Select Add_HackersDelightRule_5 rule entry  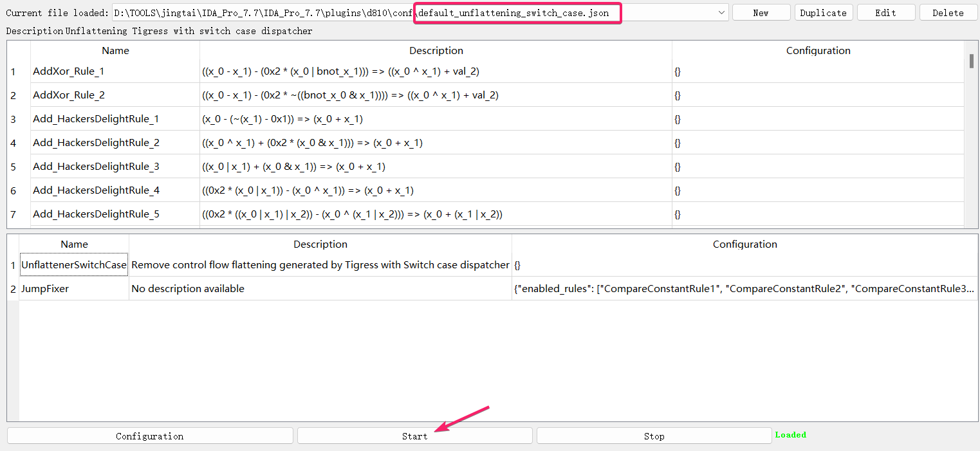tap(96, 214)
